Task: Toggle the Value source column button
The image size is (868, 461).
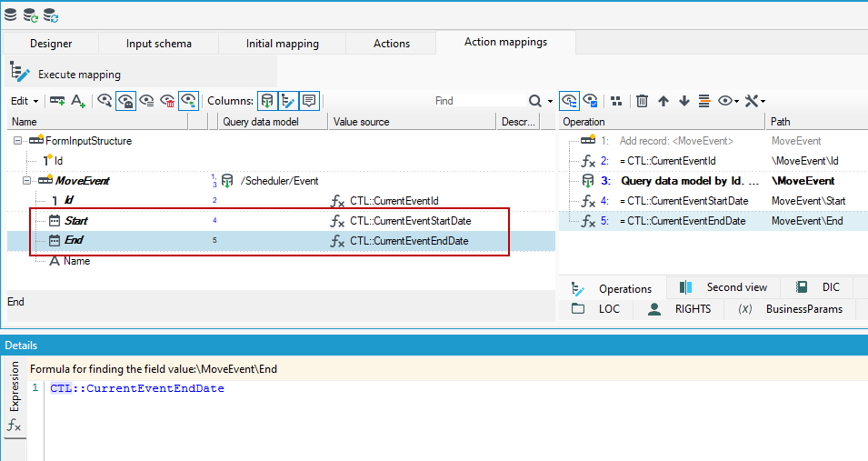Action: (x=288, y=101)
